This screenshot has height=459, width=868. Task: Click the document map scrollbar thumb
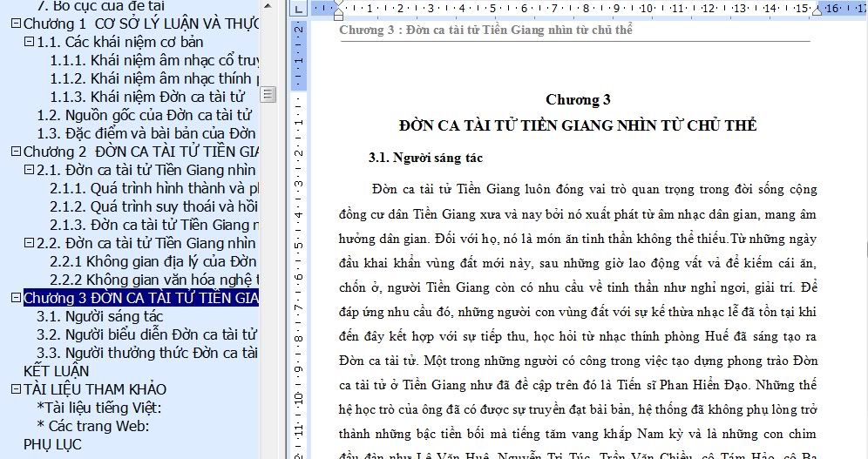pos(268,95)
